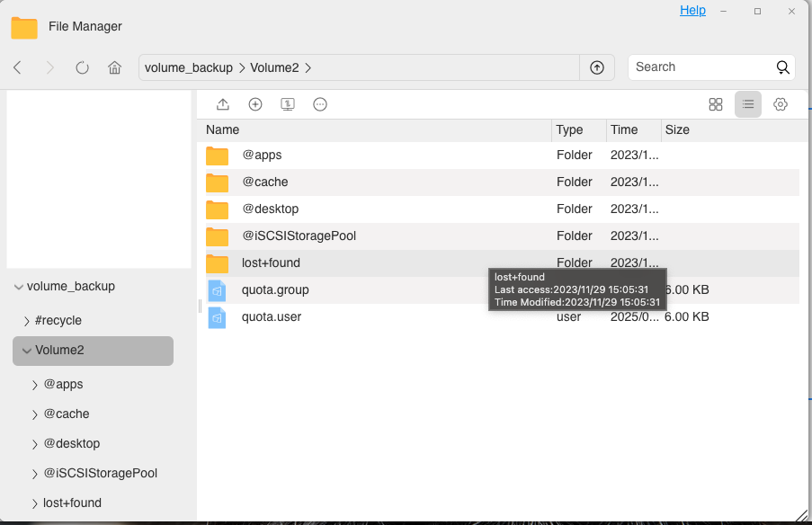The image size is (812, 525).
Task: Expand the @desktop node in sidebar
Action: pos(35,444)
